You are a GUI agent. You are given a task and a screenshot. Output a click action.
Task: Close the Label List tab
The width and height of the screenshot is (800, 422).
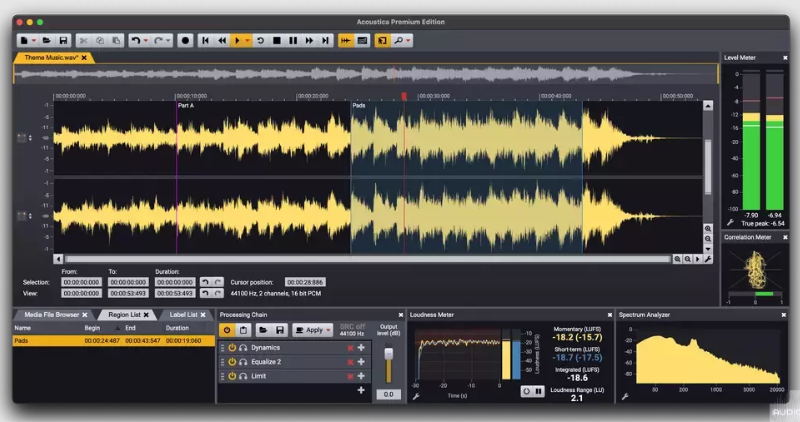(x=203, y=315)
